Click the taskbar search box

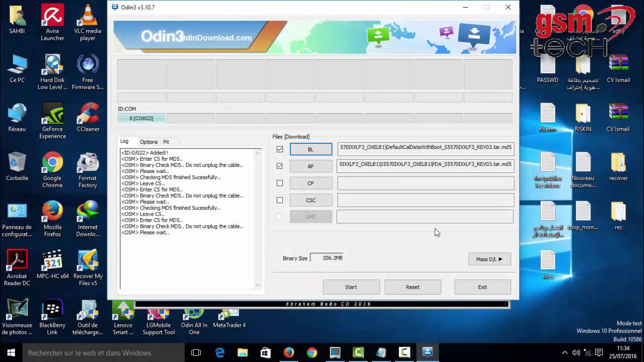[x=105, y=352]
